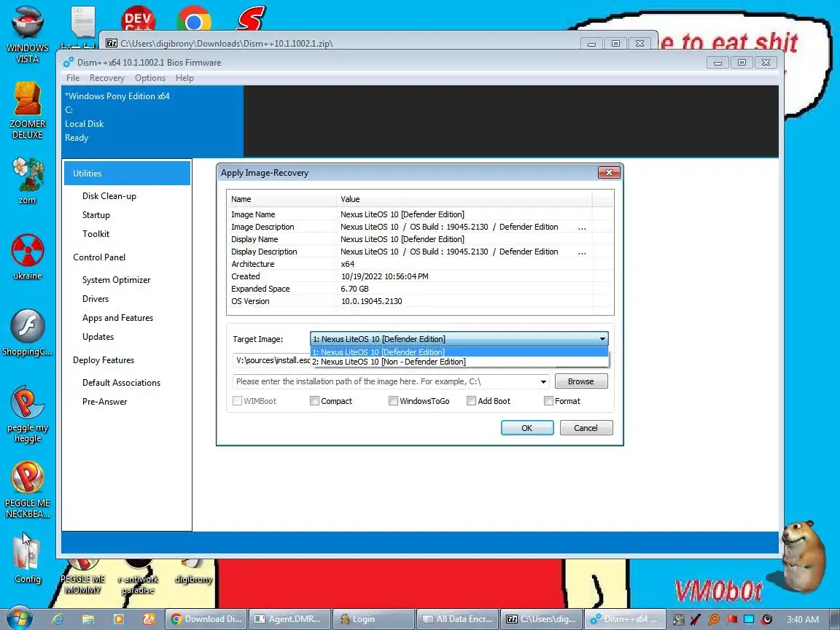
Task: Tick the Format checkbox
Action: pos(548,401)
